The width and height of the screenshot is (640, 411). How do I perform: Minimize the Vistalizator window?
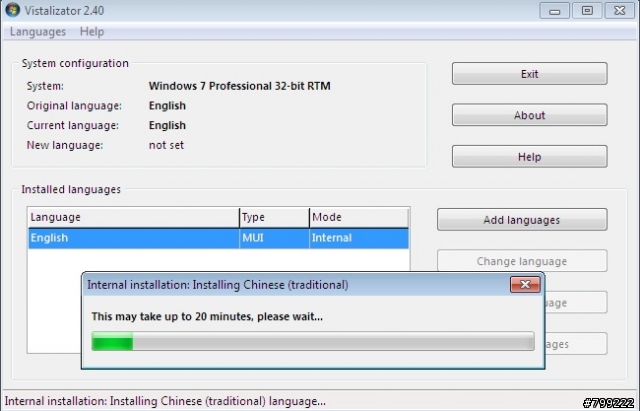(554, 11)
